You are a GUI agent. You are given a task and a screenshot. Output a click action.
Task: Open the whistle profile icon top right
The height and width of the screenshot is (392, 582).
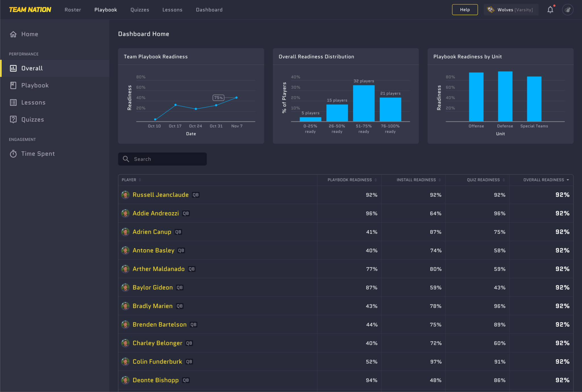568,9
